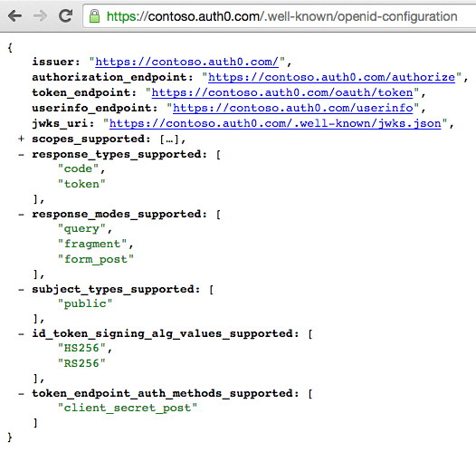The width and height of the screenshot is (476, 452).
Task: Expand the scopes_supported array
Action: pos(21,139)
